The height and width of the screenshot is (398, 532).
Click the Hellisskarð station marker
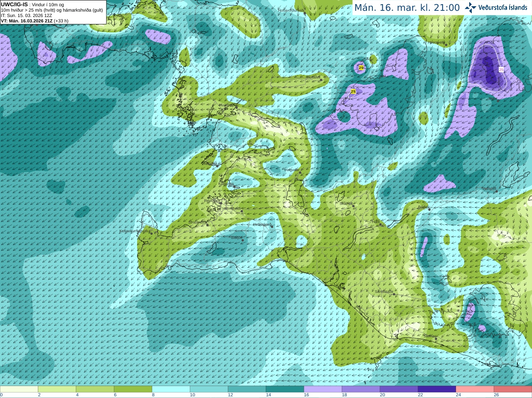273,227
